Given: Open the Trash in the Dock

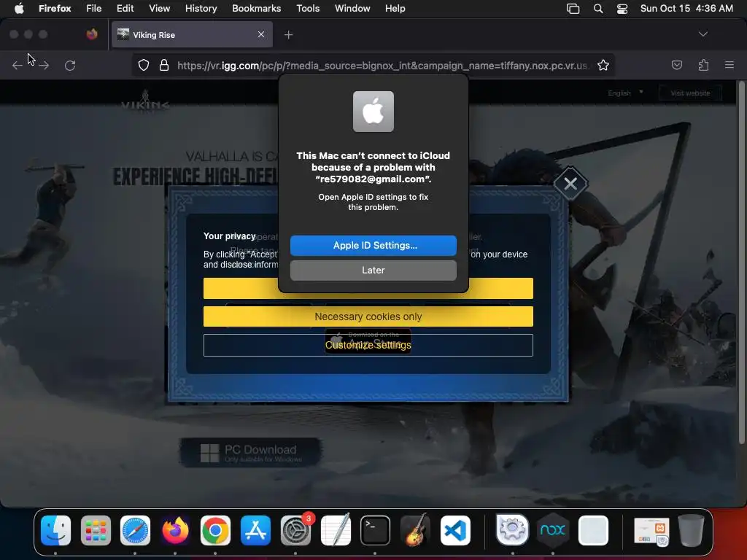Looking at the screenshot, I should pyautogui.click(x=691, y=530).
